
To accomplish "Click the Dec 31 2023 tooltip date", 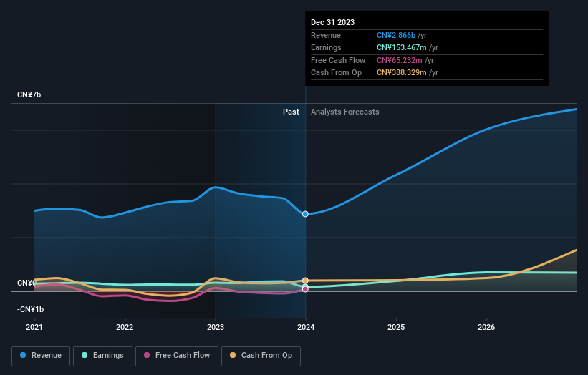I will [x=332, y=22].
